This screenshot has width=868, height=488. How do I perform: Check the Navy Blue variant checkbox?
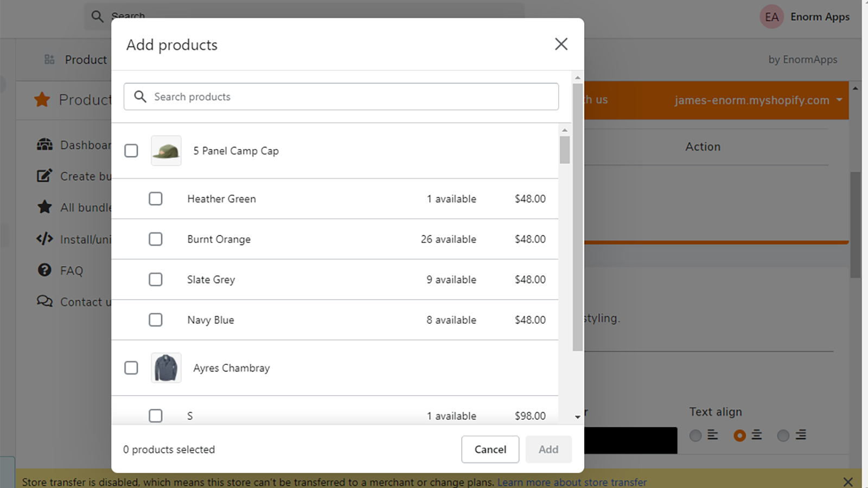pyautogui.click(x=156, y=320)
